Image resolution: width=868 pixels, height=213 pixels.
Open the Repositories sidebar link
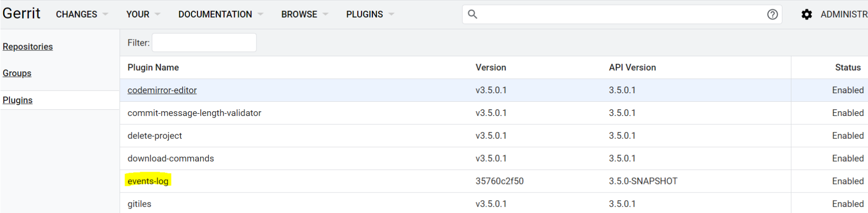[x=28, y=47]
